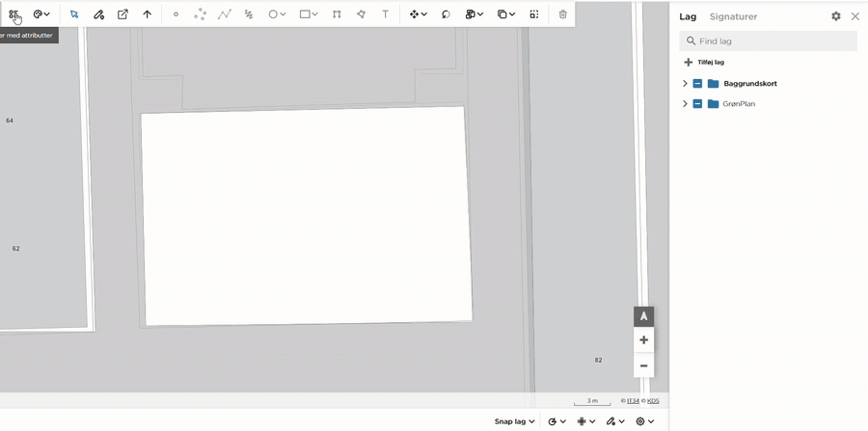
Task: Click the upward arrow tool
Action: (147, 14)
